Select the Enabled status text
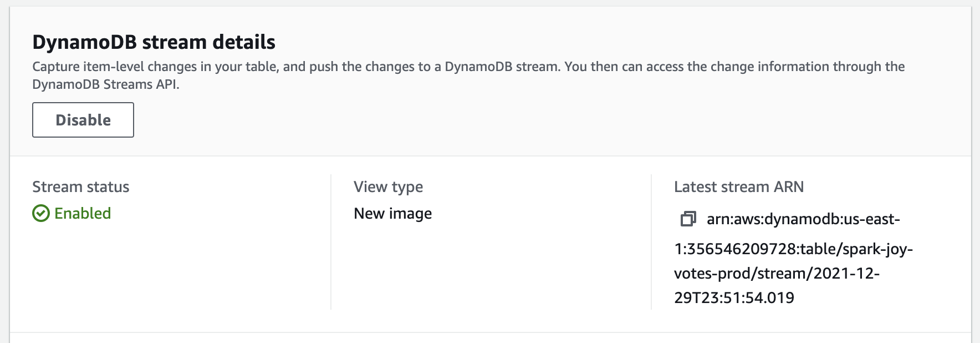This screenshot has width=980, height=343. 83,213
